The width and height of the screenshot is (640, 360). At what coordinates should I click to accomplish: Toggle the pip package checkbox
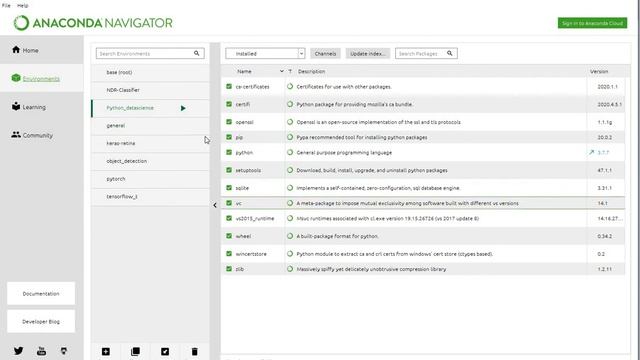(229, 137)
